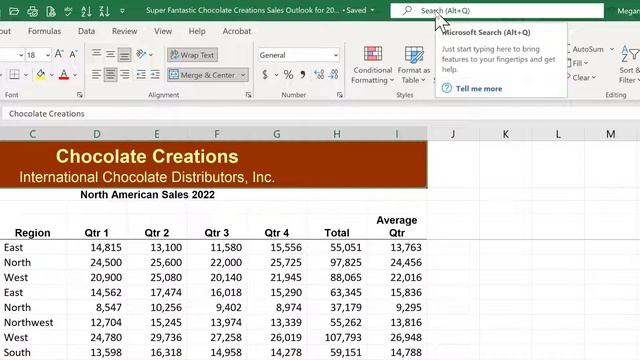The width and height of the screenshot is (640, 360).
Task: Switch to the Data tab
Action: click(x=86, y=31)
